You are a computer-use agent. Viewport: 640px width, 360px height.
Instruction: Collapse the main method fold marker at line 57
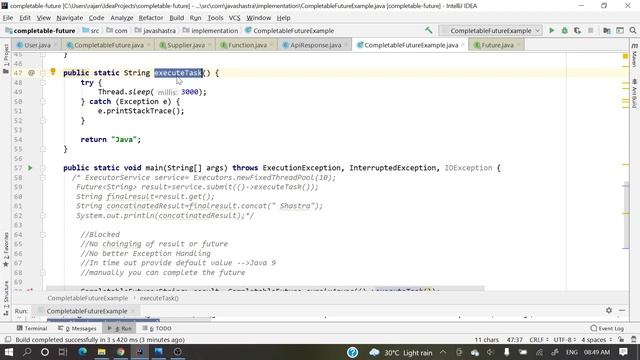coord(43,168)
